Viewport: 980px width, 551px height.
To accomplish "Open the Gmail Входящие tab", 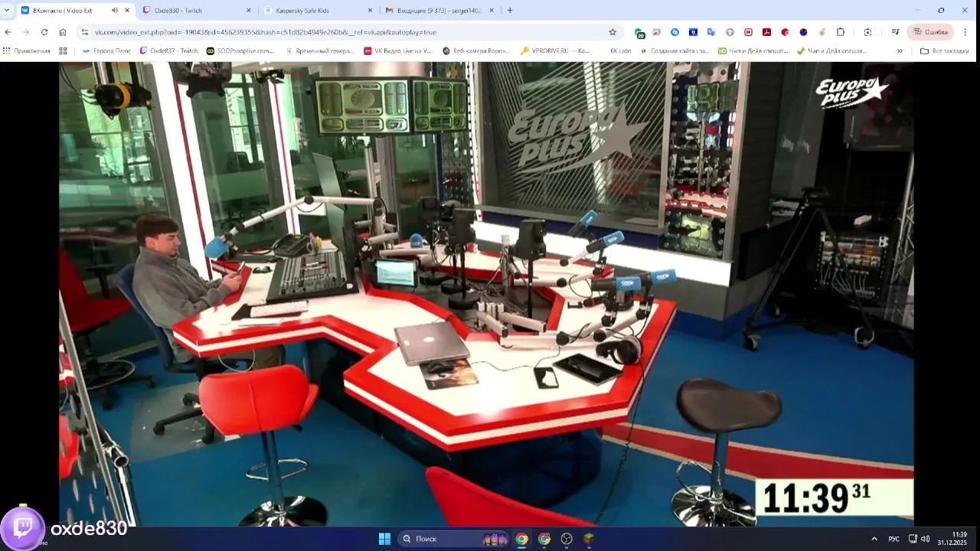I will (x=439, y=11).
